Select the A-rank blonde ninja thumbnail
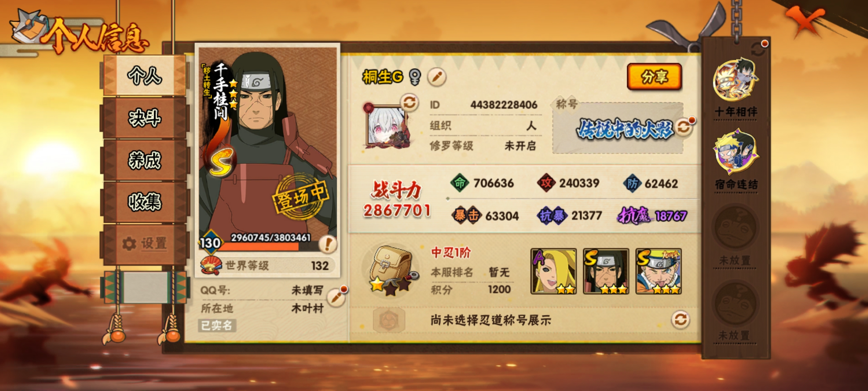 point(553,271)
